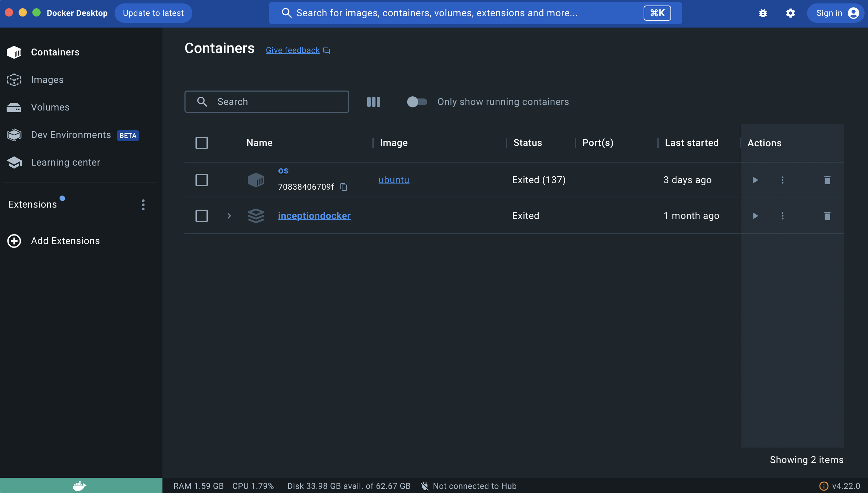Sort by the Port(s) column header
Image resolution: width=868 pixels, height=493 pixels.
point(598,143)
